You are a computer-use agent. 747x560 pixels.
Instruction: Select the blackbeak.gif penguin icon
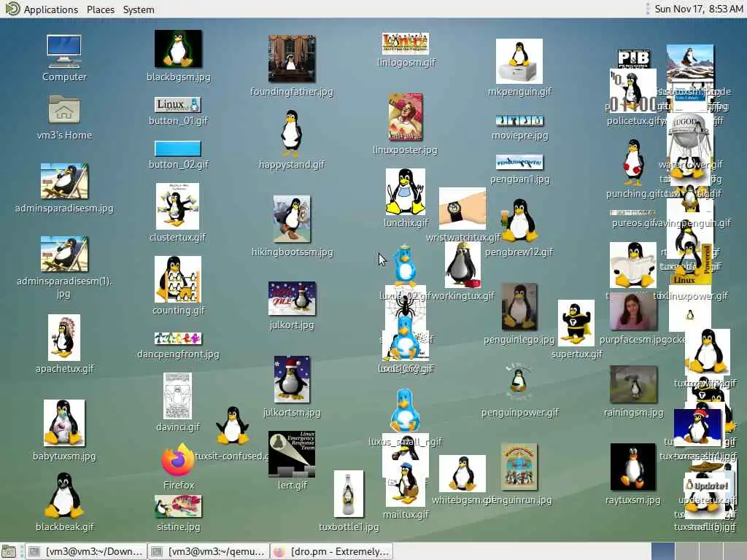(64, 496)
